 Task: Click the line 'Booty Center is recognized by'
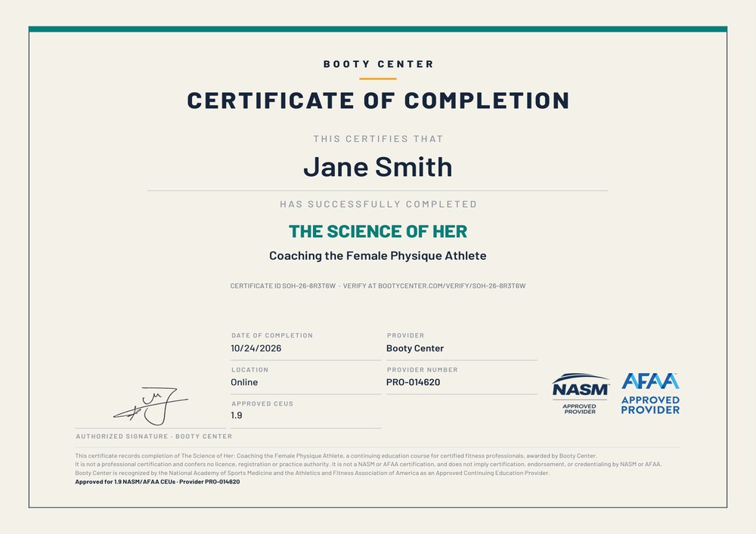click(x=312, y=473)
